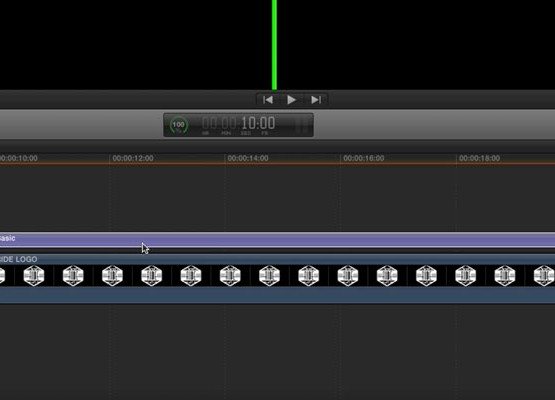The image size is (555, 400).
Task: Start playback with the Play button
Action: 291,100
